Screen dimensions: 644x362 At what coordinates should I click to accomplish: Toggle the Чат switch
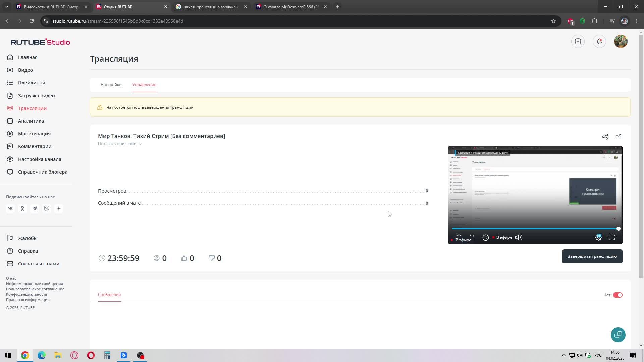pyautogui.click(x=618, y=295)
